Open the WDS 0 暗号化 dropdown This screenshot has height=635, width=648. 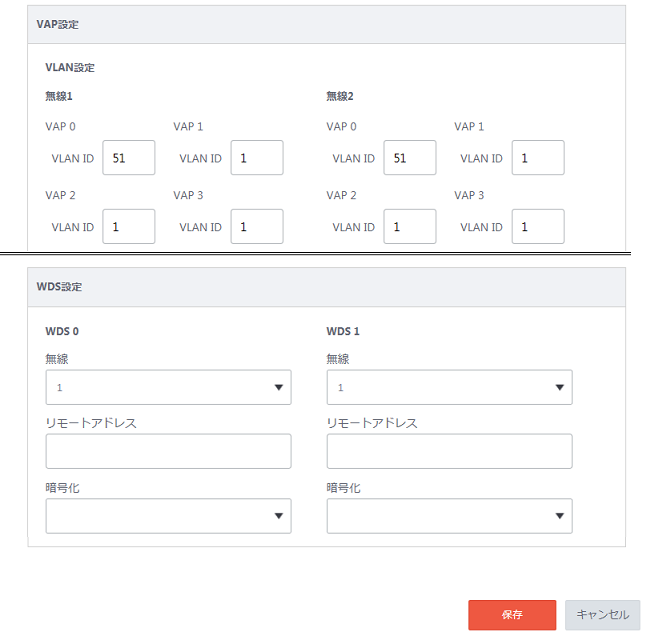(168, 516)
